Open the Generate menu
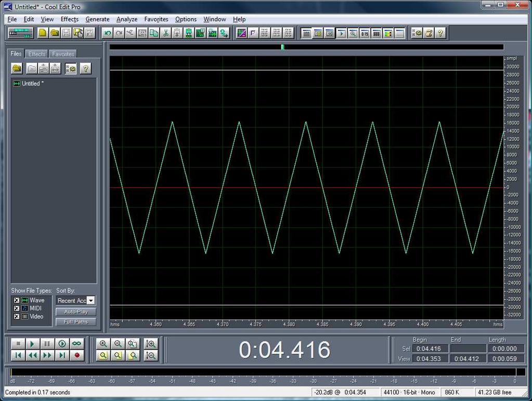The height and width of the screenshot is (401, 532). point(97,19)
